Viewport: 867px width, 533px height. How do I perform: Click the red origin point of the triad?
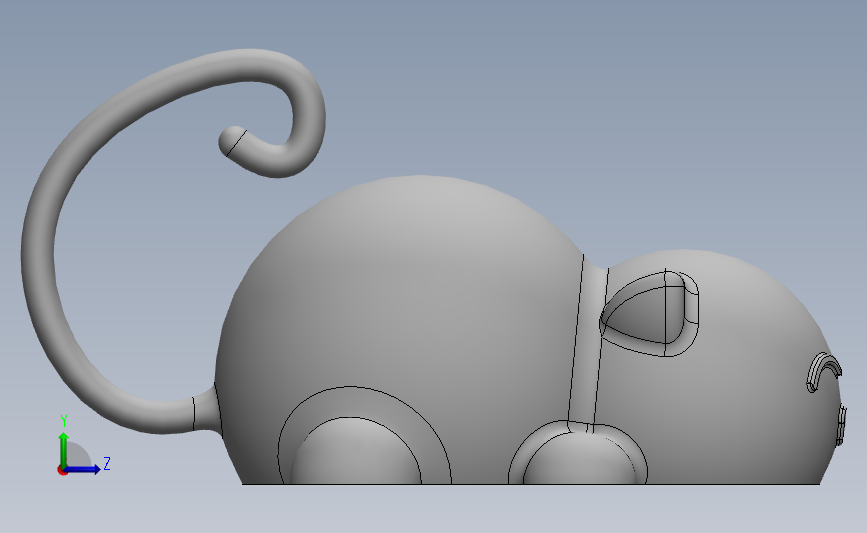(62, 471)
